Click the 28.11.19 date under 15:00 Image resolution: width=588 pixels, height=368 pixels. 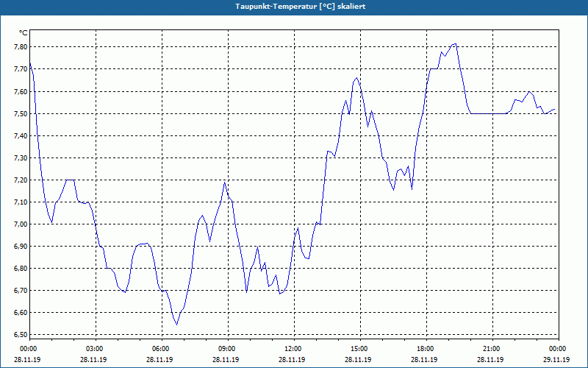pyautogui.click(x=358, y=359)
